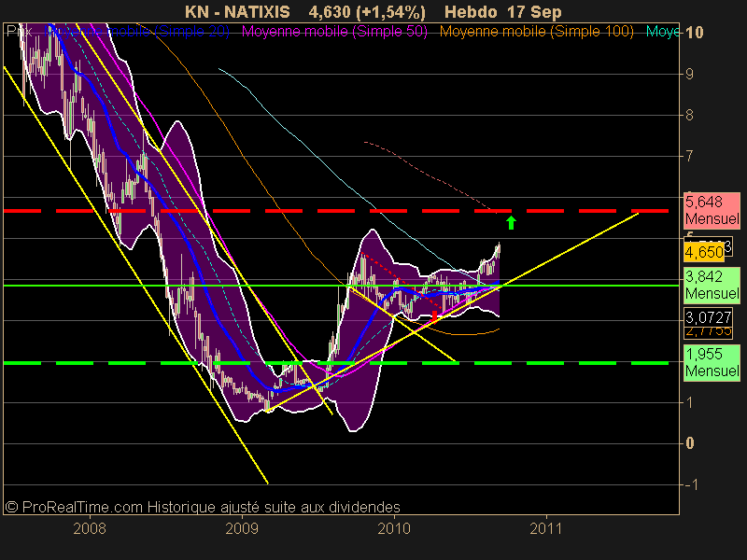Click the '10' price axis label
747x560 pixels.
694,33
